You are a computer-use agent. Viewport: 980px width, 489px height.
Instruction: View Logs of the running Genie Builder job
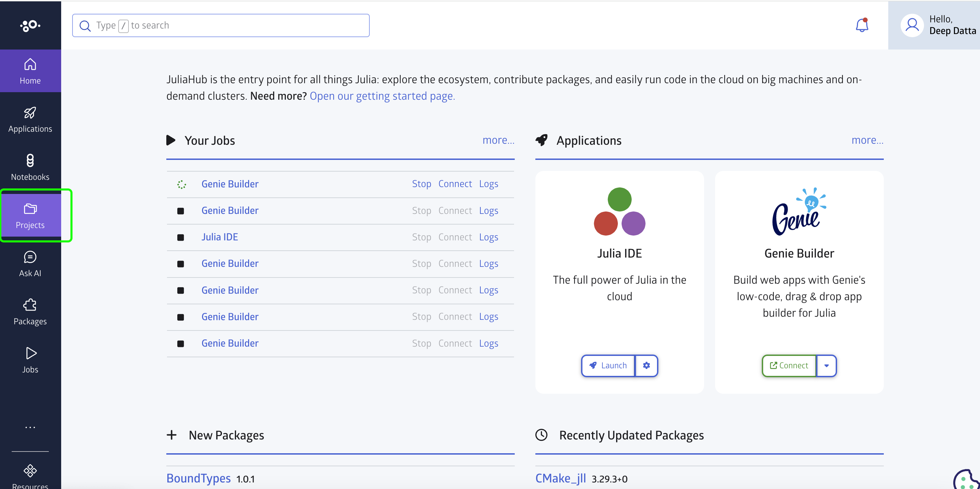(x=489, y=184)
